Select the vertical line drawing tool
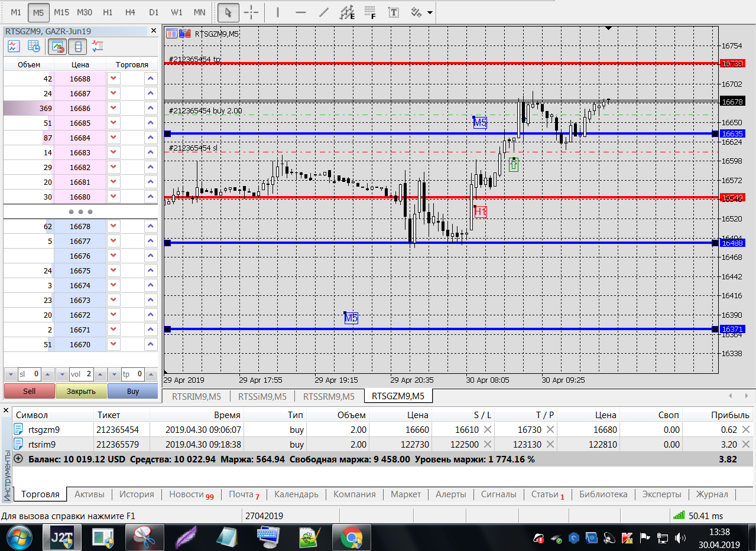This screenshot has height=551, width=756. [278, 12]
